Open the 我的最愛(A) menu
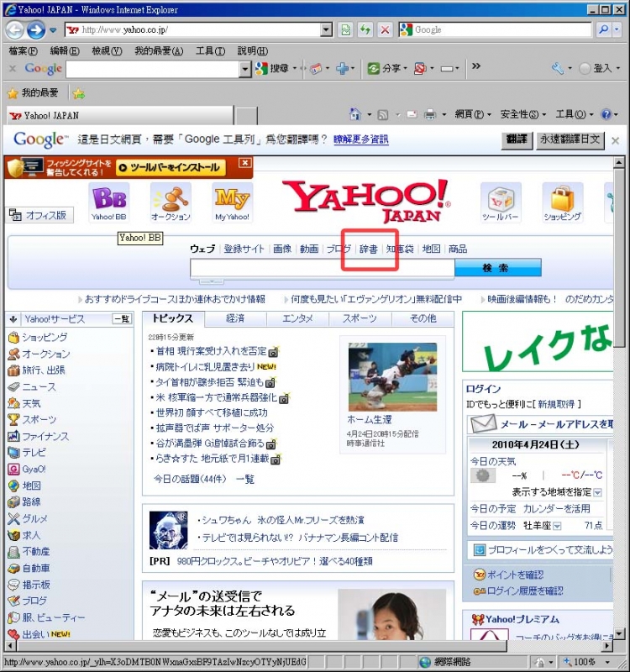Screen dimensions: 630x672 (x=159, y=51)
